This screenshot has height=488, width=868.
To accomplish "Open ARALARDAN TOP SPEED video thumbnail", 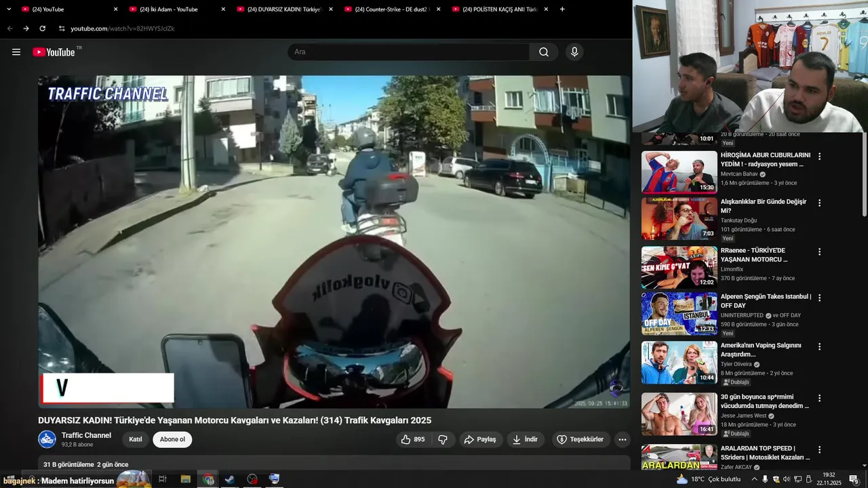I will click(x=679, y=457).
